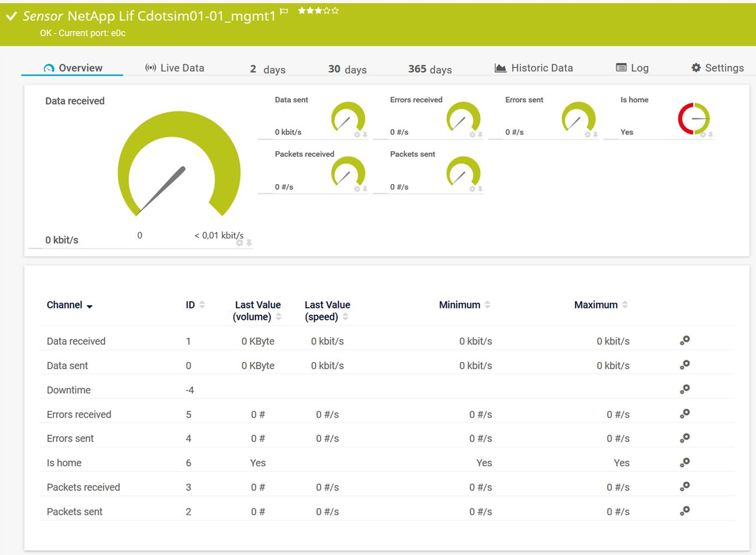Image resolution: width=756 pixels, height=555 pixels.
Task: Click the green checkmark status icon
Action: click(11, 16)
